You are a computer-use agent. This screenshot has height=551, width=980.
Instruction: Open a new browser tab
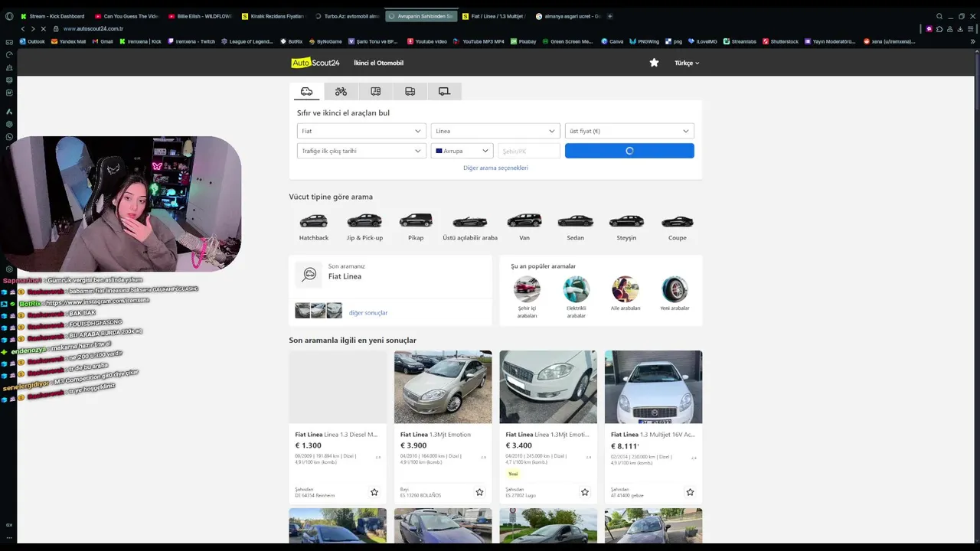(609, 16)
